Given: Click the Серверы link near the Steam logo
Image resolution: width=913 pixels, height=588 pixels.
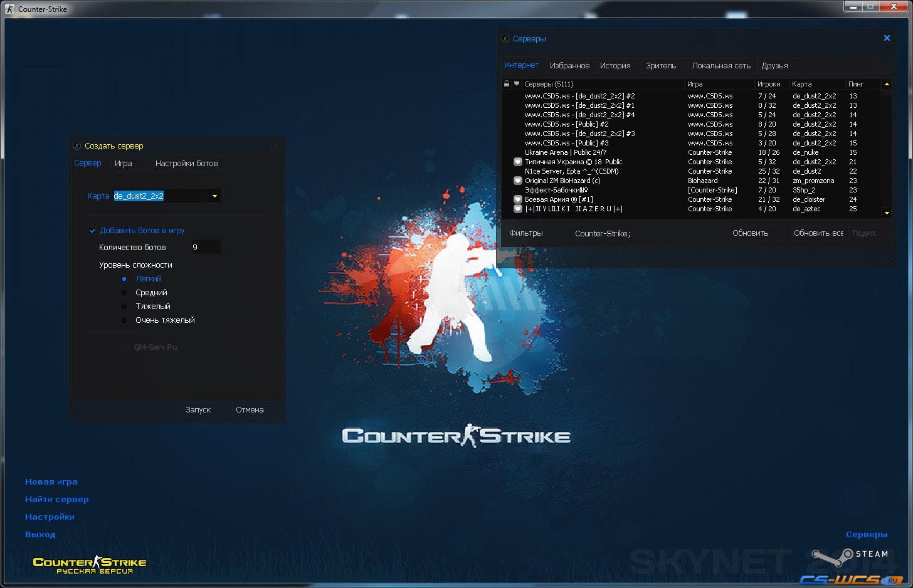Looking at the screenshot, I should (x=867, y=535).
